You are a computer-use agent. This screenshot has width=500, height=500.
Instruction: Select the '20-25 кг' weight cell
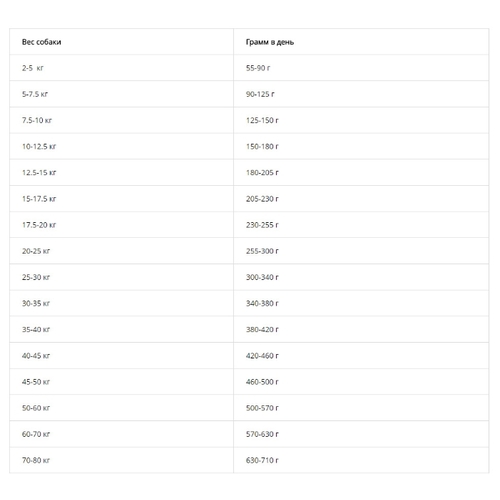pos(36,251)
